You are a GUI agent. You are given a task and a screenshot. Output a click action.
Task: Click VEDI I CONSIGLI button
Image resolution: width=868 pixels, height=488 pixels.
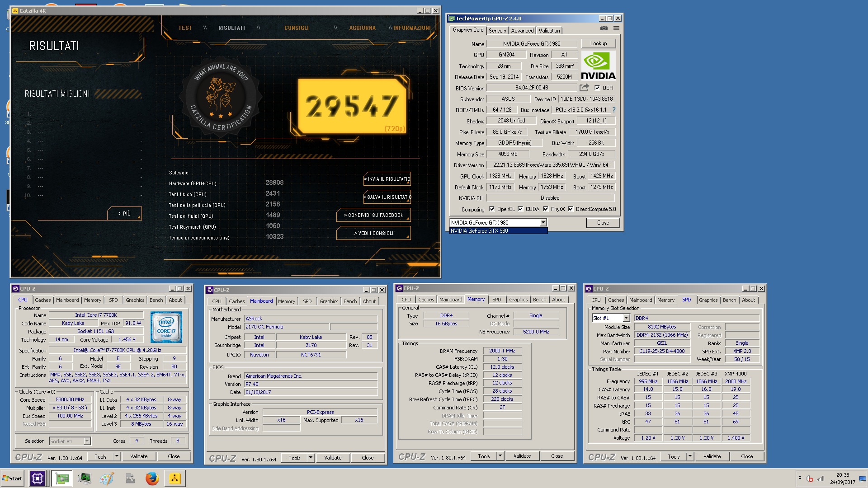(374, 233)
